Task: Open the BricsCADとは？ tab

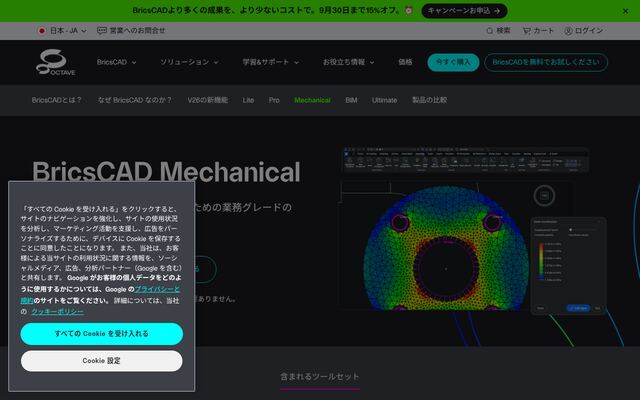Action: [57, 100]
